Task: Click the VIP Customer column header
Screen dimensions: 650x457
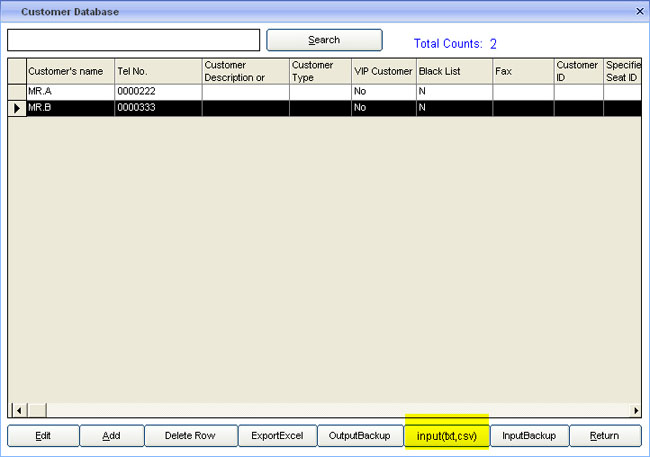Action: pyautogui.click(x=382, y=71)
